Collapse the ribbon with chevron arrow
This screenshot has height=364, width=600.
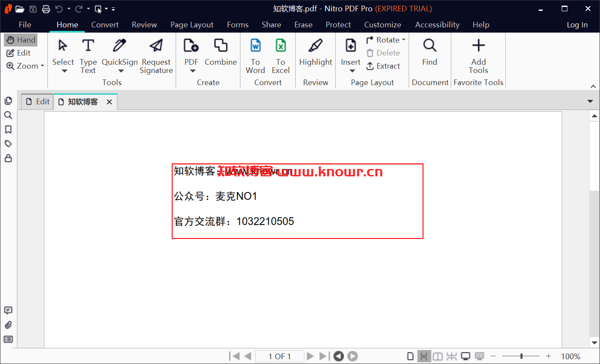[x=593, y=86]
